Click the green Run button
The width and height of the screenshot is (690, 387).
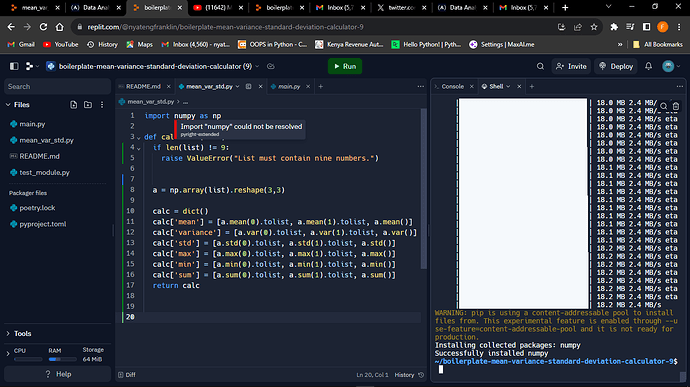pyautogui.click(x=345, y=66)
